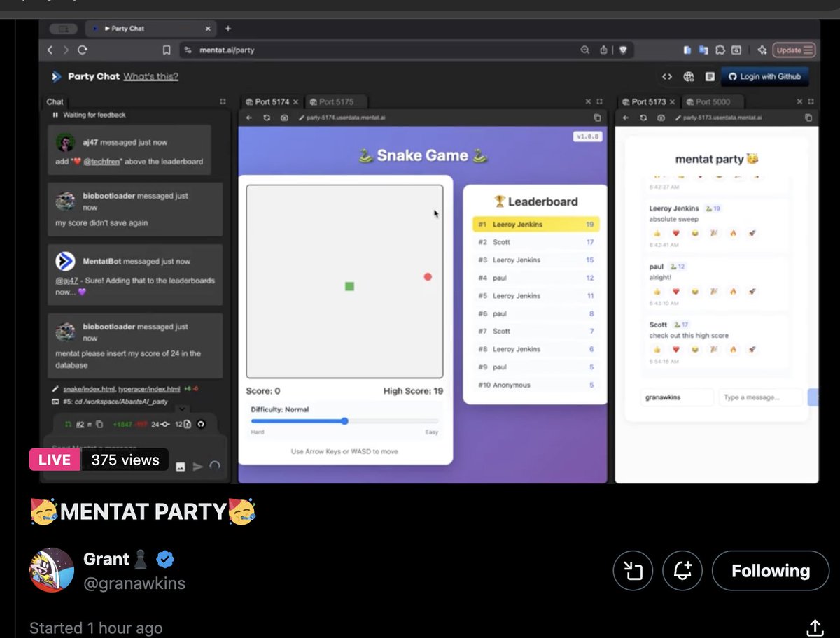Select the #4 paul leaderboard row

tap(536, 278)
